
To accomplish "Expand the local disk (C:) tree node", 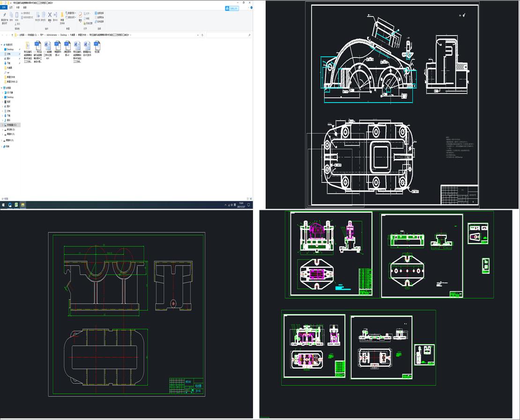I will pyautogui.click(x=3, y=125).
